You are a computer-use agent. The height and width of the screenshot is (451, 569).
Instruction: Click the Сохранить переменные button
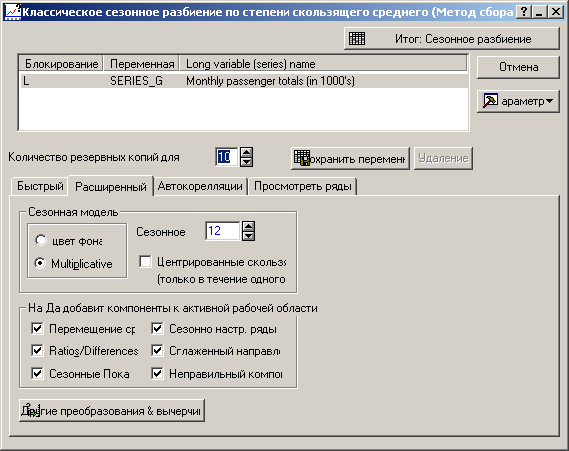coord(350,158)
